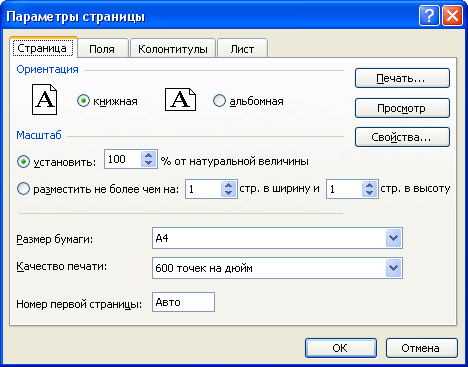Decrease pages tall count down arrow
Image resolution: width=468 pixels, height=367 pixels.
pos(369,193)
